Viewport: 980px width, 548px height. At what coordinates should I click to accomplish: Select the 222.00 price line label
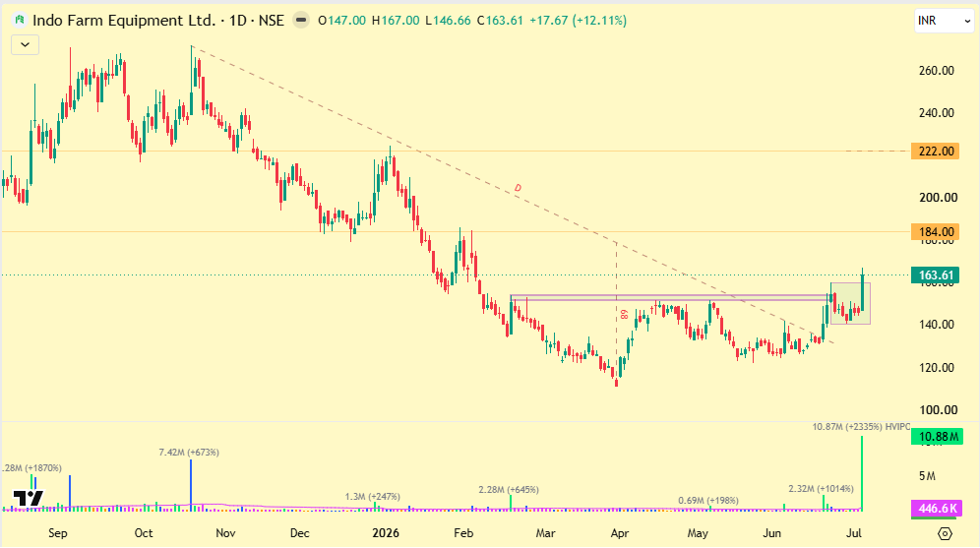tap(935, 152)
